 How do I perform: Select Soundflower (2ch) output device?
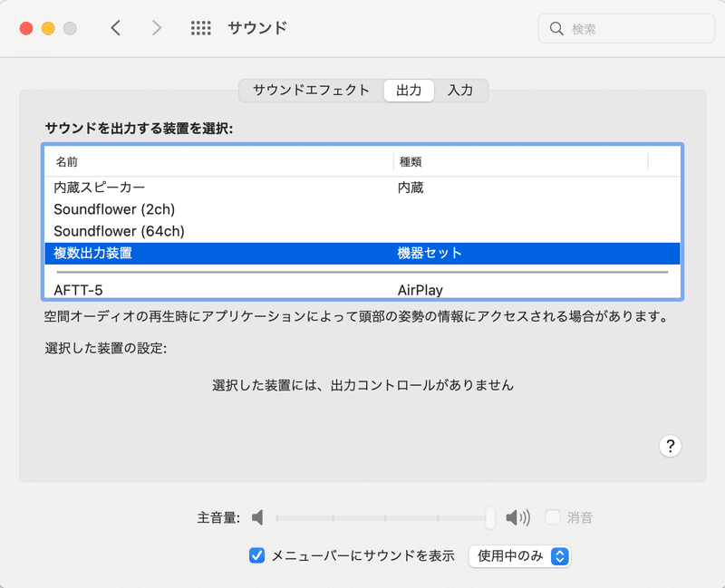coord(362,209)
